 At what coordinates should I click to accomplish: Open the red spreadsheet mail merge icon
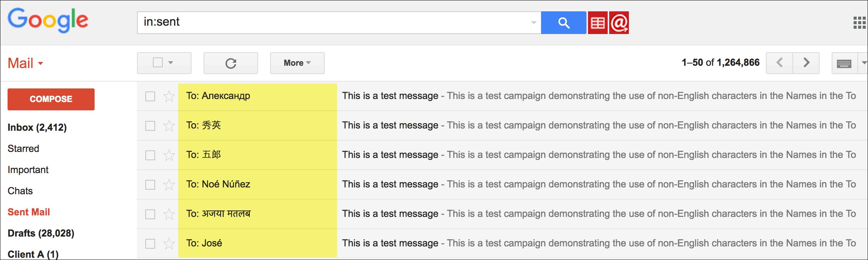(597, 23)
